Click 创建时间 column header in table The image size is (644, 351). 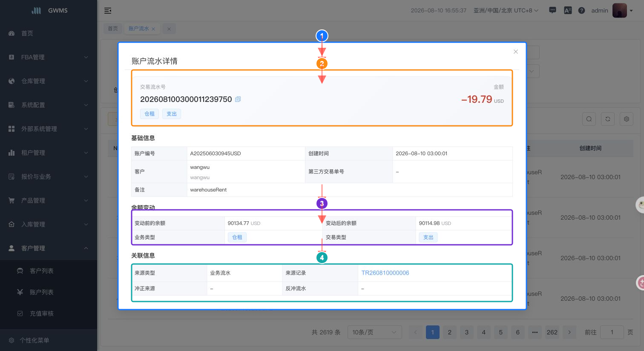click(x=590, y=148)
